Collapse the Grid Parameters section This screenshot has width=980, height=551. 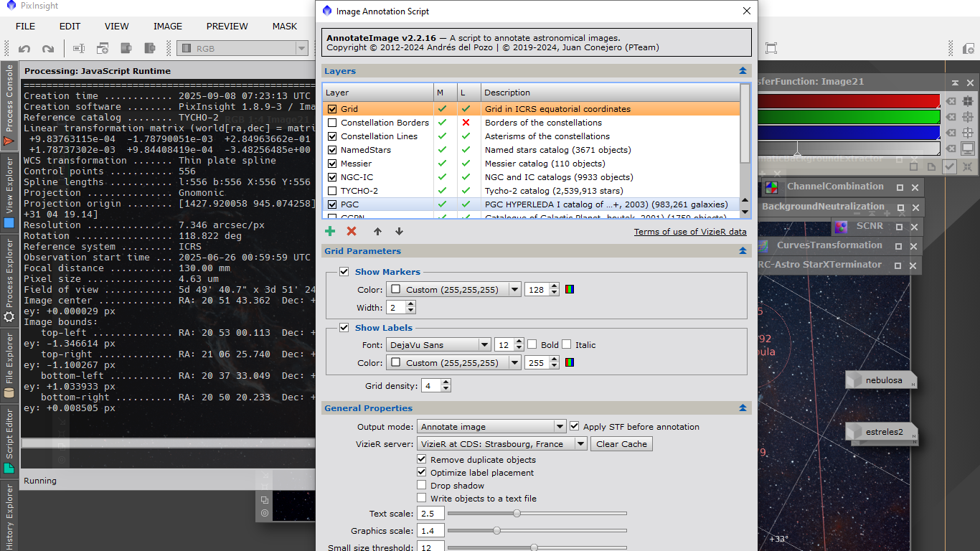tap(743, 251)
